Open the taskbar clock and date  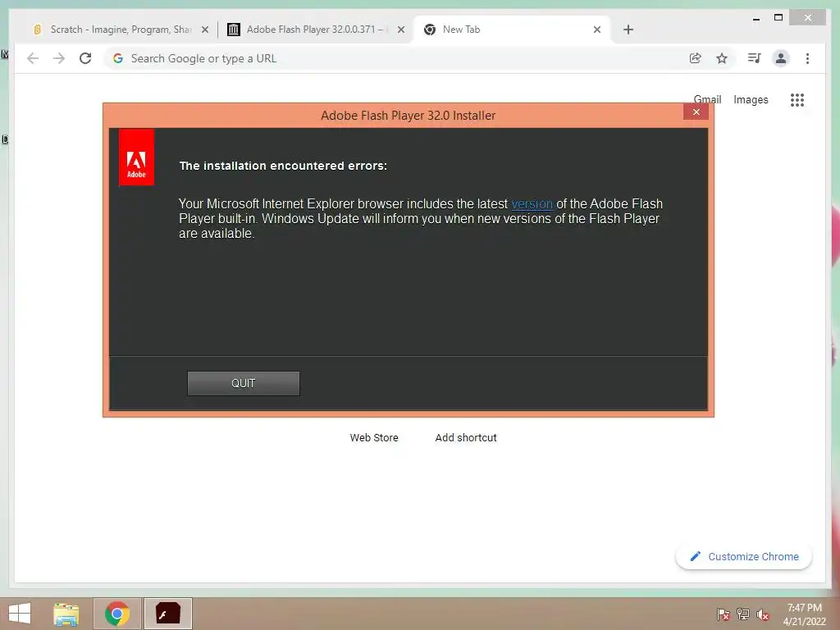[x=804, y=614]
